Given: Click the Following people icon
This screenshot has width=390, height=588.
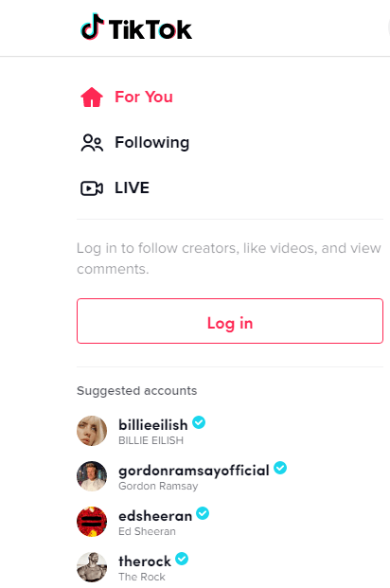Looking at the screenshot, I should (x=92, y=143).
